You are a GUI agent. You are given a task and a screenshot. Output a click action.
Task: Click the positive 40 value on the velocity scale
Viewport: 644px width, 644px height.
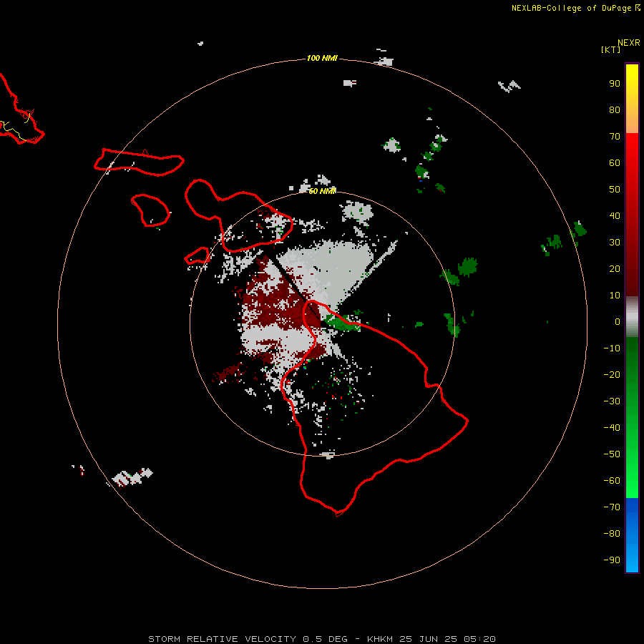pyautogui.click(x=615, y=216)
